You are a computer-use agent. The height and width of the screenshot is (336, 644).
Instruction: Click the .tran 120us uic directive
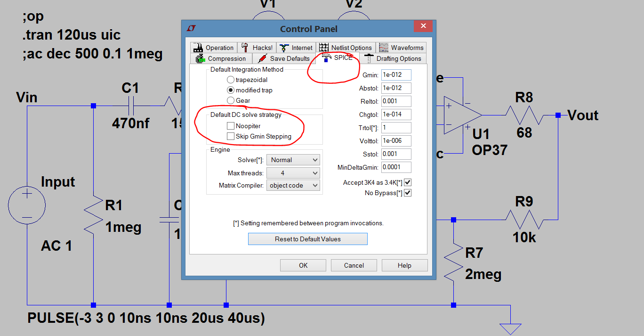[x=71, y=35]
